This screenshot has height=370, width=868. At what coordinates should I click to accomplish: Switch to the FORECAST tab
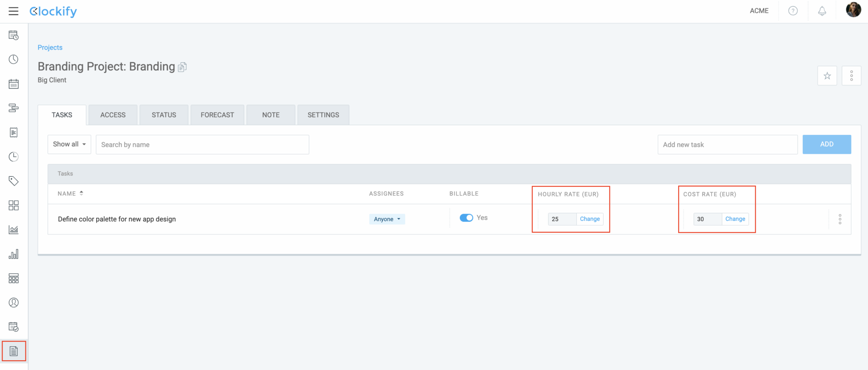[217, 115]
